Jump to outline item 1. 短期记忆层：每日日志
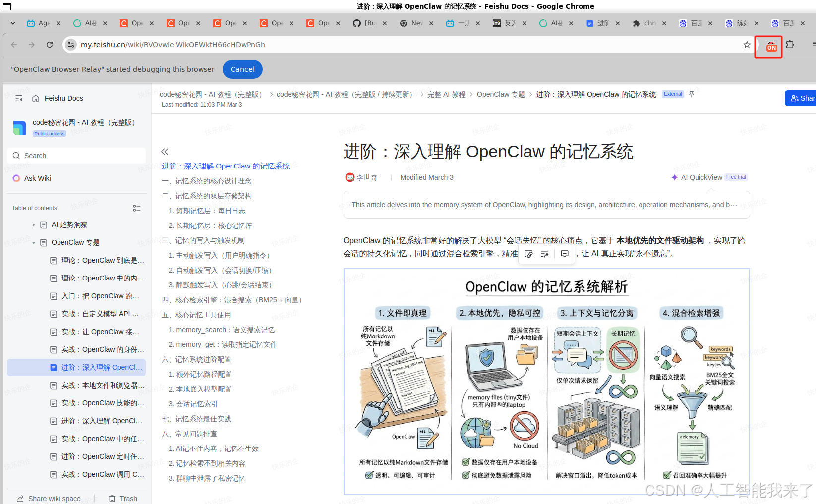 pyautogui.click(x=207, y=211)
